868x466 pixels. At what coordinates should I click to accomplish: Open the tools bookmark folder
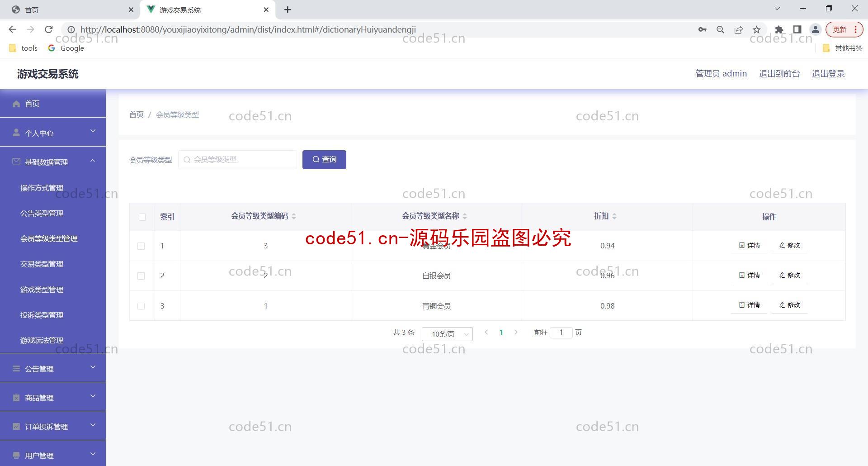click(23, 48)
